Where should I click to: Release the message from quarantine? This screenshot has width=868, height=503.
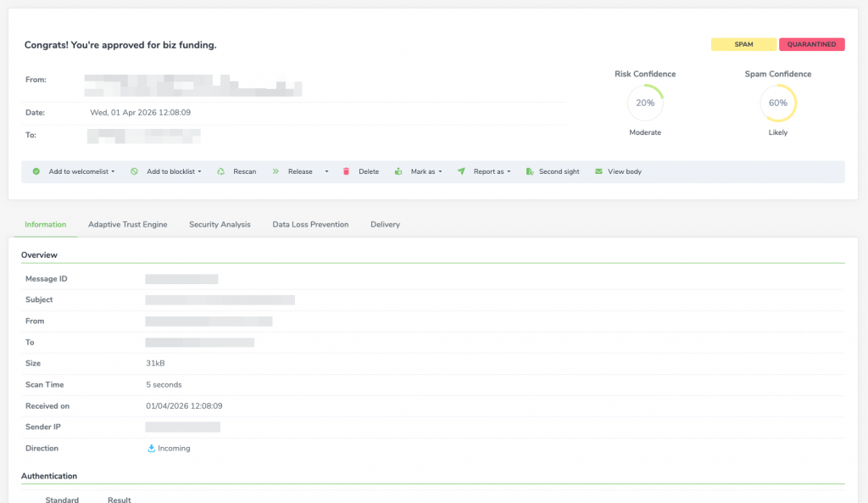300,171
